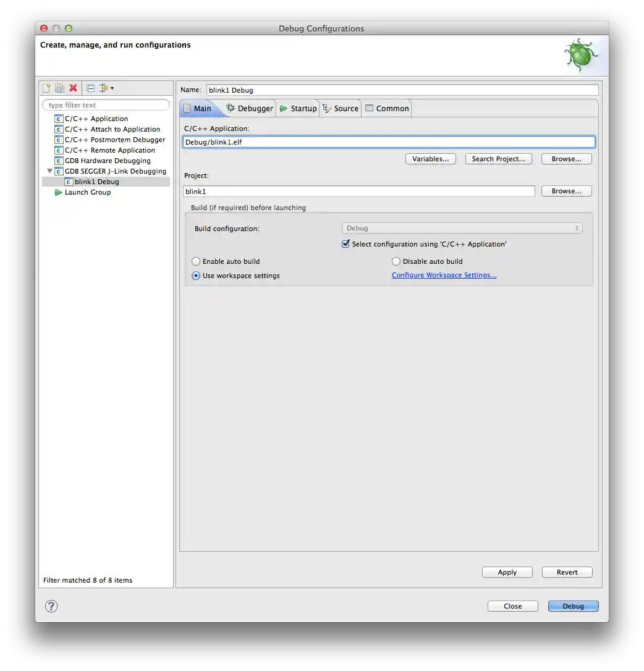Screen dimensions: 644x671
Task: Select the Disable auto build option
Action: (396, 261)
